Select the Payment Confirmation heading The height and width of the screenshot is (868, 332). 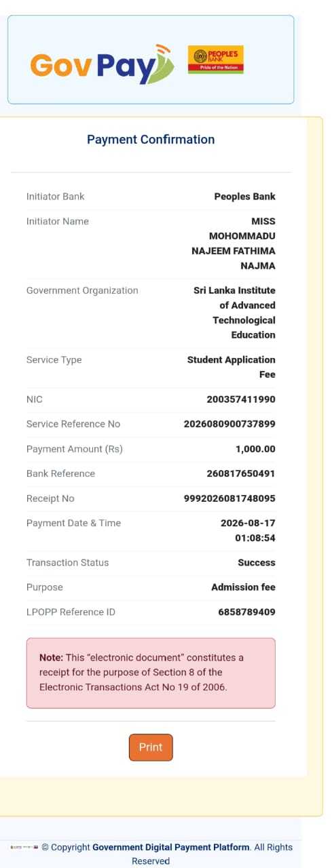[x=151, y=140]
